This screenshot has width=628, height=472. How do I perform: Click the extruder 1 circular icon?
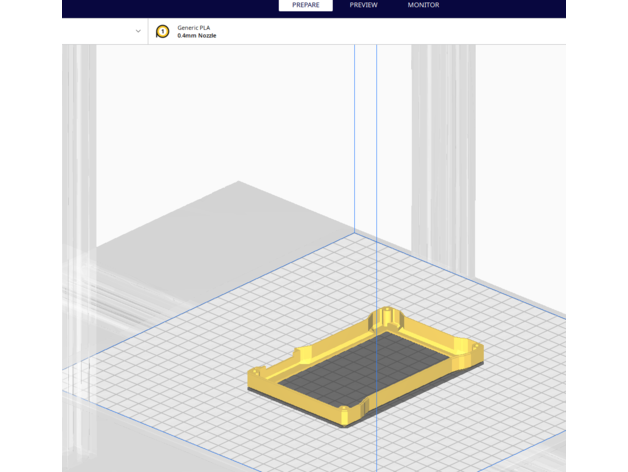pyautogui.click(x=163, y=31)
